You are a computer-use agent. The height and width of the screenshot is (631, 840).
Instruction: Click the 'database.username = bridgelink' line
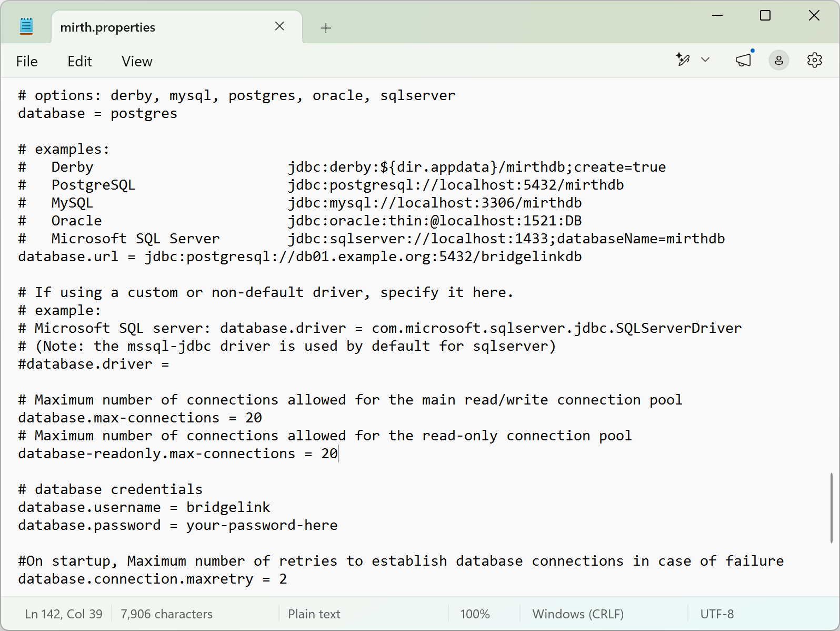coord(144,508)
